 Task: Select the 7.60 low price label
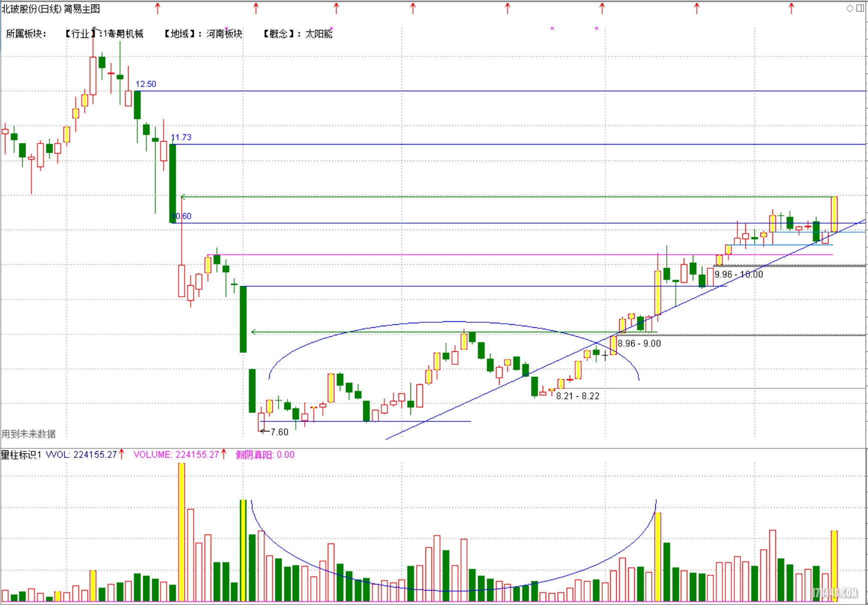click(279, 432)
